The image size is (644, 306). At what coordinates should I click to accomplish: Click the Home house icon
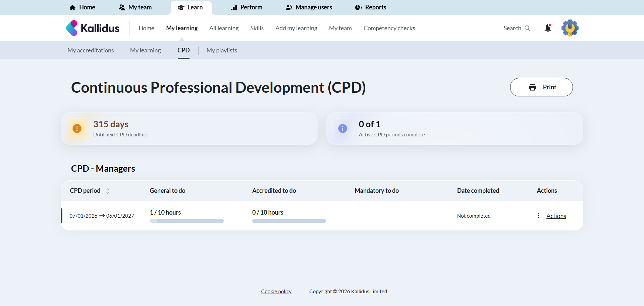point(72,7)
